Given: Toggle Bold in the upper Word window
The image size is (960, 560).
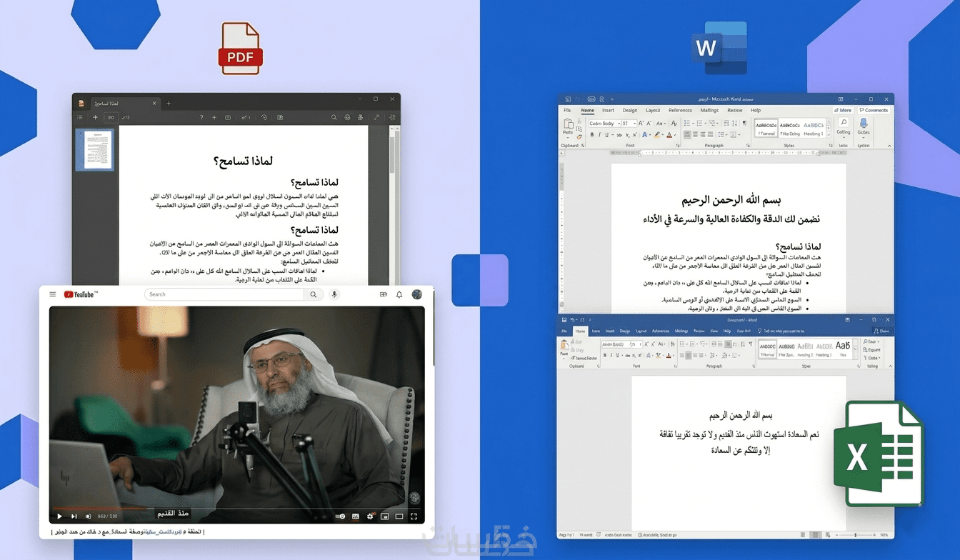Looking at the screenshot, I should [592, 134].
